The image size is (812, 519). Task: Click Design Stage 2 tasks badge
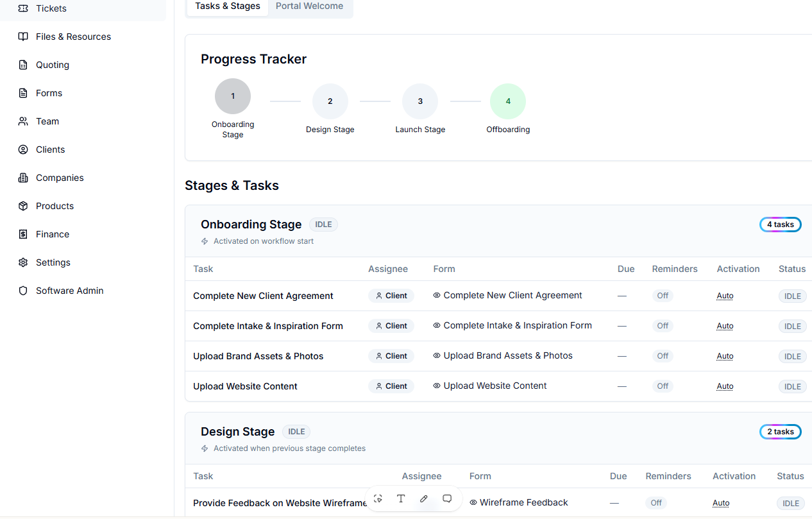tap(781, 432)
